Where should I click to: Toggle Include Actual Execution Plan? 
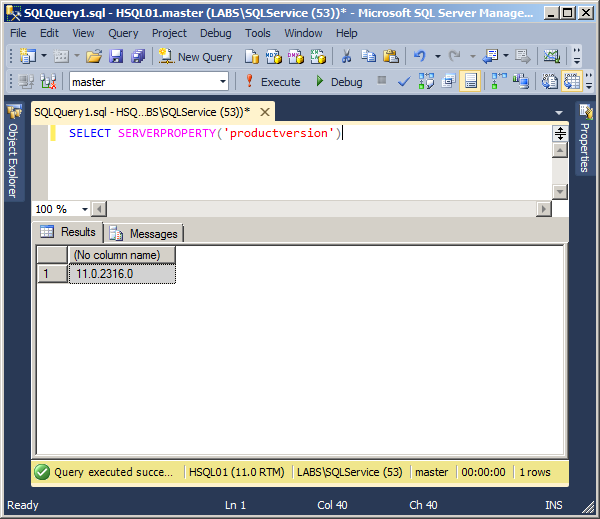point(499,81)
